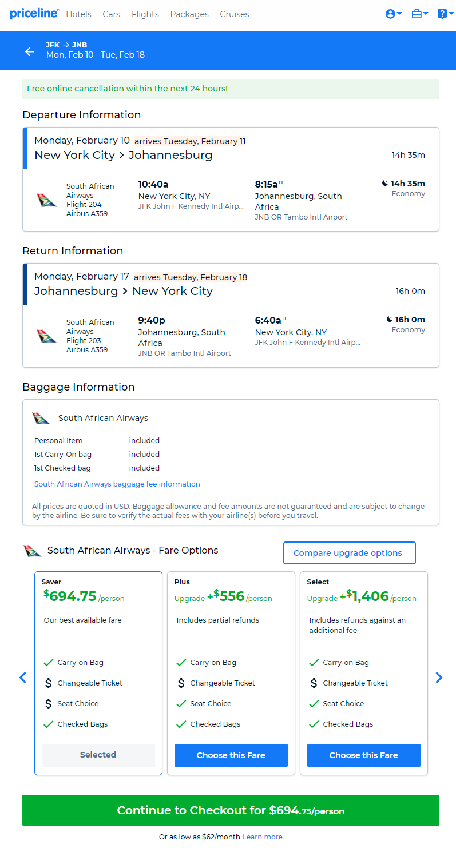Show next fare options with right arrow
The image size is (456, 868).
[x=439, y=678]
